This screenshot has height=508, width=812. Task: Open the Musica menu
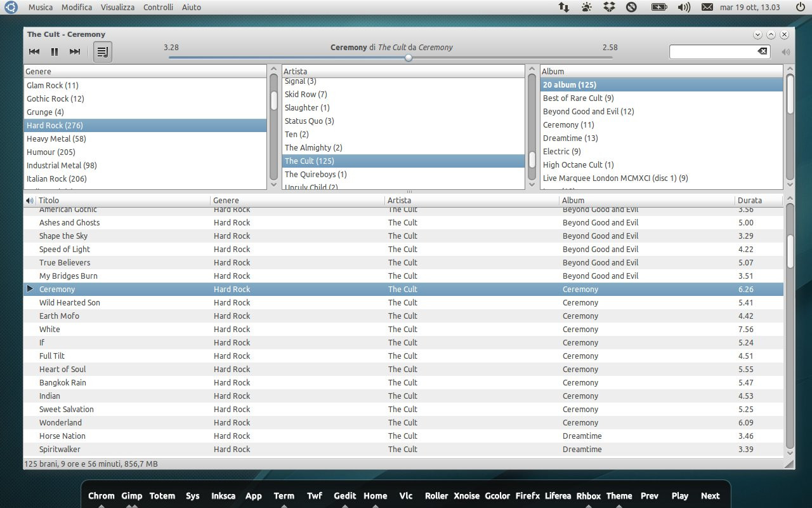point(41,7)
